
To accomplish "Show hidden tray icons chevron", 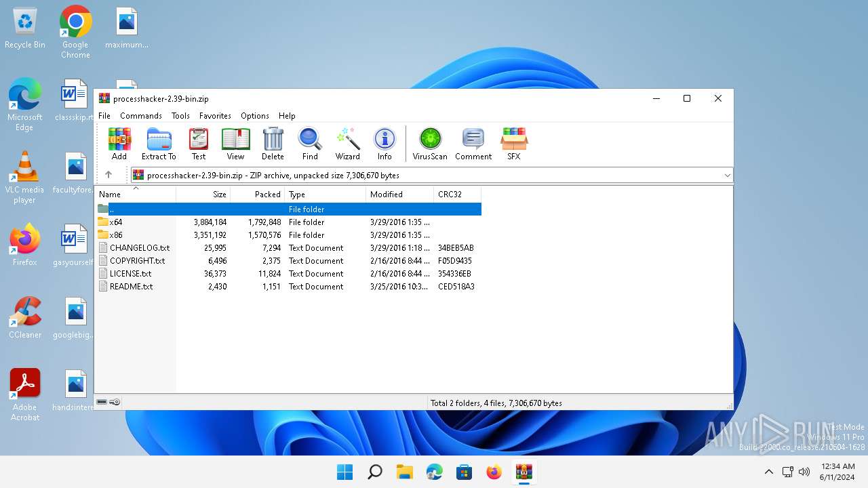I will click(768, 472).
